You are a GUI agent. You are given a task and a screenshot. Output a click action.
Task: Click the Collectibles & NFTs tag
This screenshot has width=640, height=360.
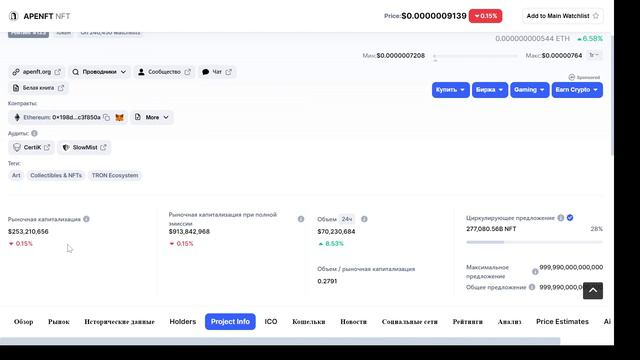[56, 176]
